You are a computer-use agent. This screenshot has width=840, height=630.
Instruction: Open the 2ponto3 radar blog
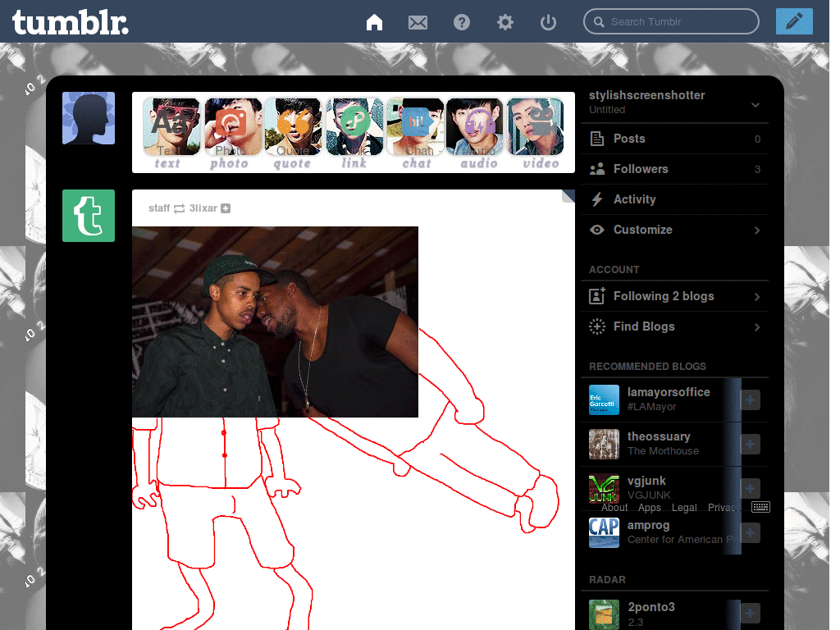(x=651, y=607)
